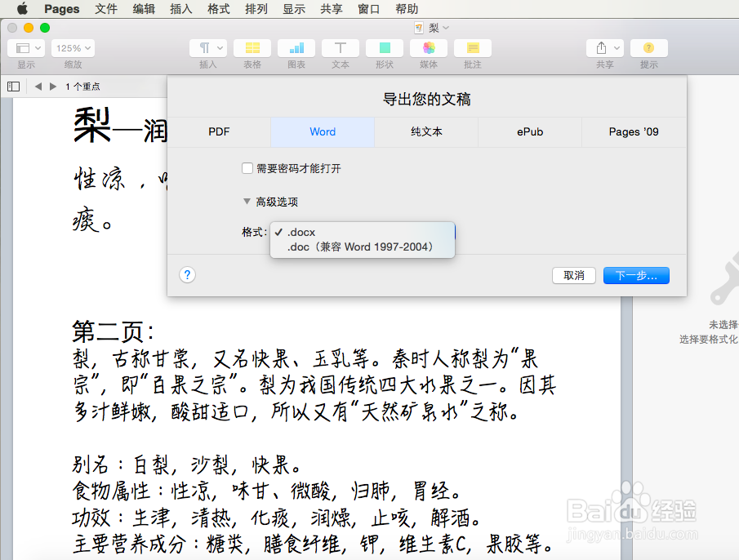The image size is (739, 560).
Task: Insert a chart with 图表 icon
Action: point(296,48)
